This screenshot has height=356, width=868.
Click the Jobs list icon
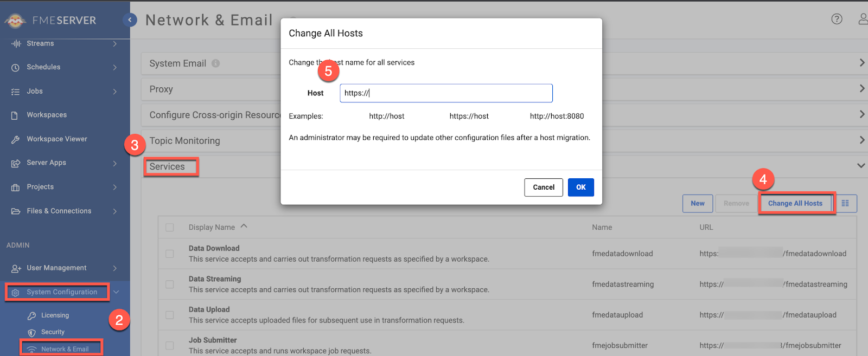[15, 92]
